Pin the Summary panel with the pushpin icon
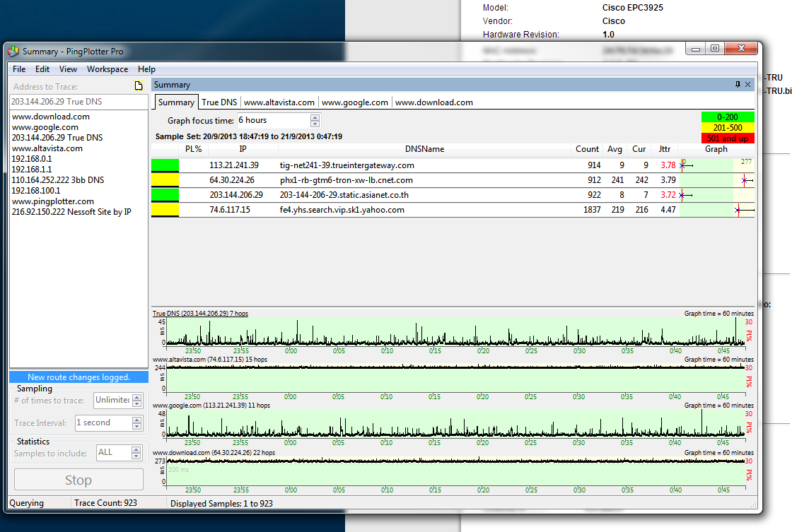This screenshot has height=532, width=792. click(x=738, y=85)
